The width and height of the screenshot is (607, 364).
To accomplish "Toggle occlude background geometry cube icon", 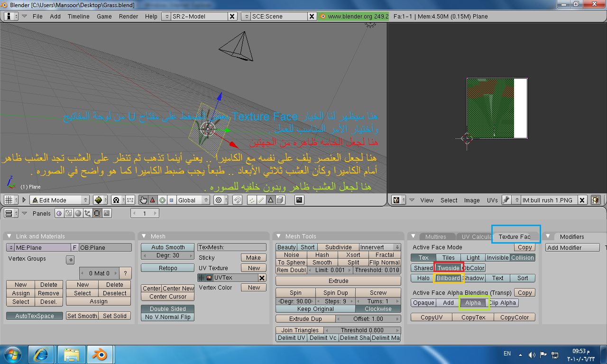I will pos(280,200).
